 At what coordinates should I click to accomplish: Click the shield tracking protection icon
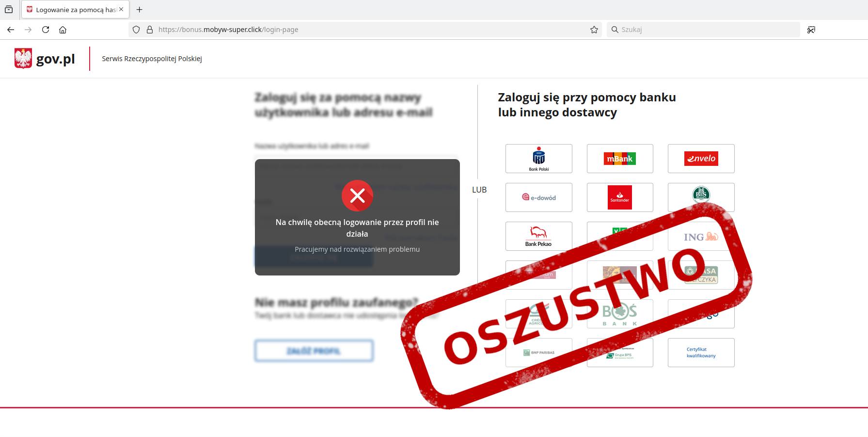point(136,30)
